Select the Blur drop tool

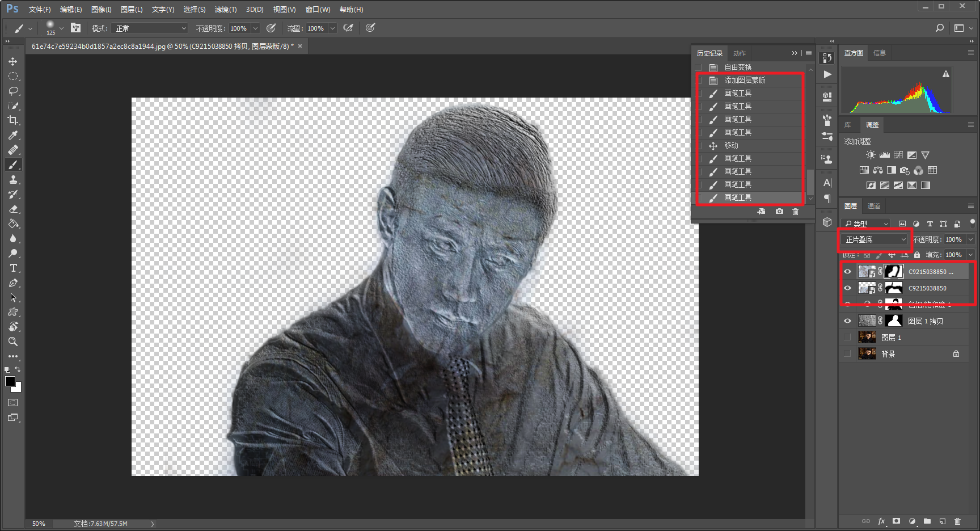(x=12, y=238)
